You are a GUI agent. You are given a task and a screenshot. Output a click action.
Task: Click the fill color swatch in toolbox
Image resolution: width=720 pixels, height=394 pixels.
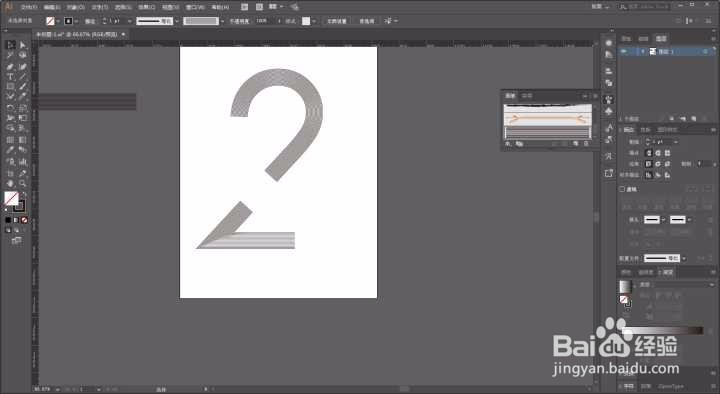click(11, 198)
